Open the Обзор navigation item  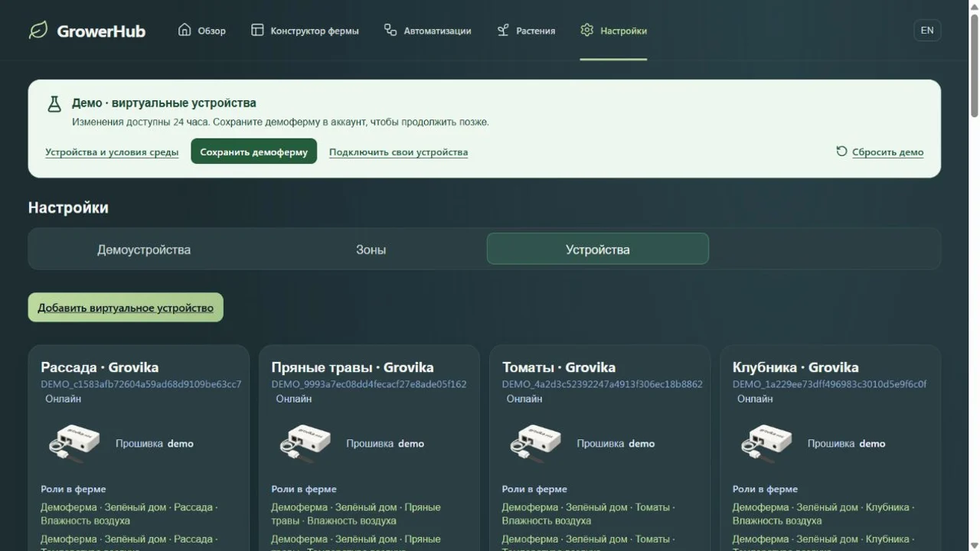click(202, 31)
